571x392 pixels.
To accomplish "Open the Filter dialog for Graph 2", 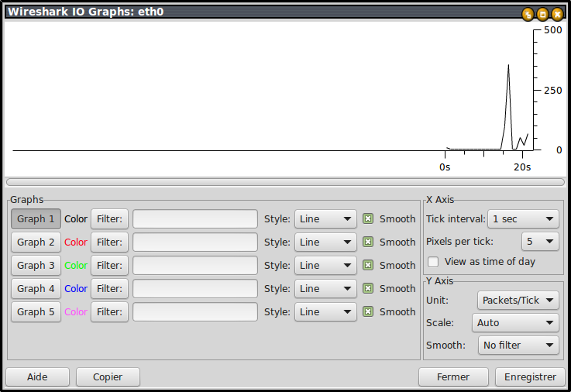I will tap(109, 242).
